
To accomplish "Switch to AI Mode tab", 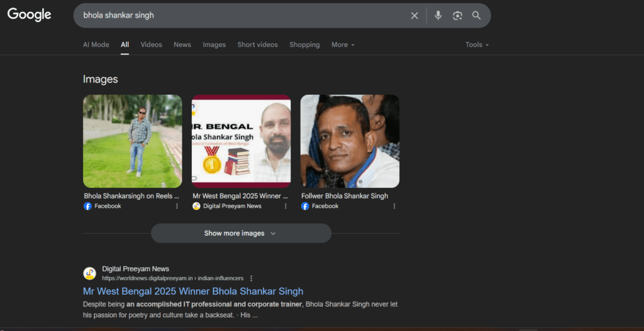I will click(96, 45).
